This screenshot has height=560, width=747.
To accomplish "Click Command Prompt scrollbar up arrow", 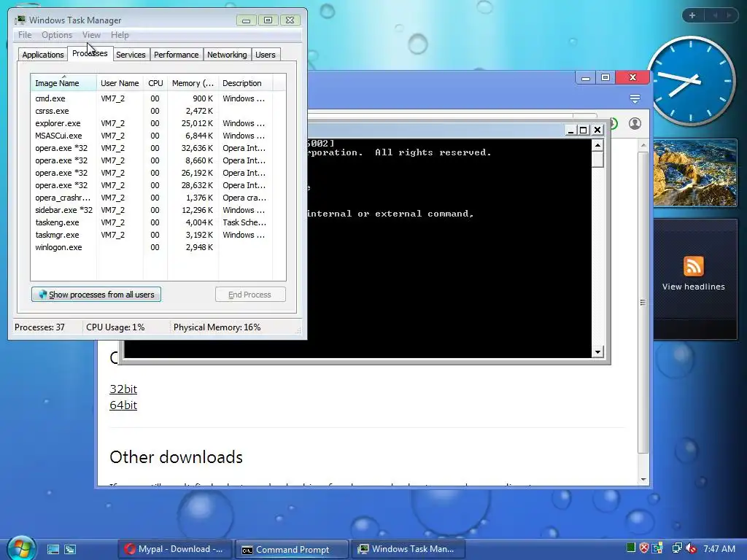I will 598,145.
